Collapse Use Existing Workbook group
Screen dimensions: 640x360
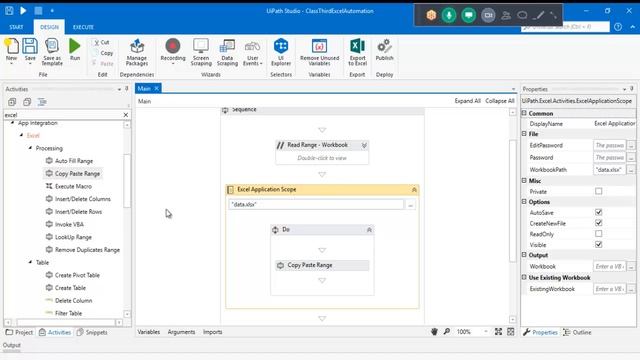(x=524, y=277)
